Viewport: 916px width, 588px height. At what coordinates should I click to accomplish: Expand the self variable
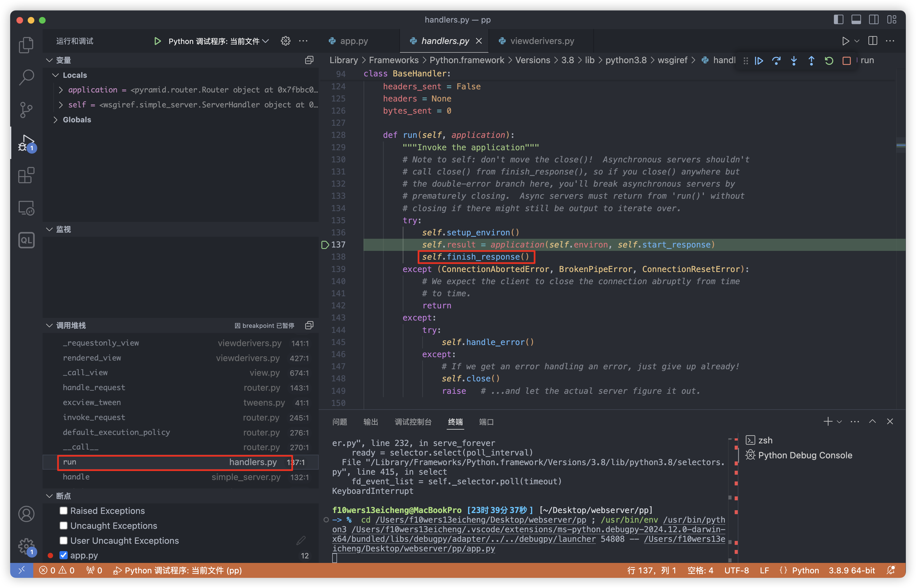tap(60, 105)
